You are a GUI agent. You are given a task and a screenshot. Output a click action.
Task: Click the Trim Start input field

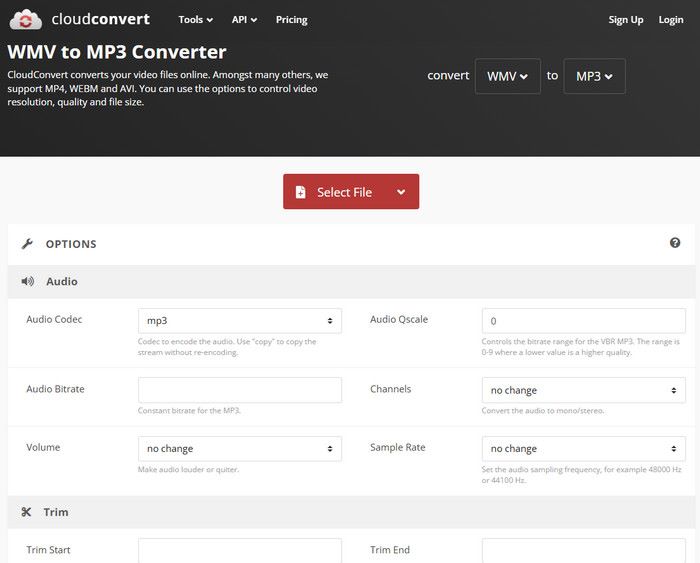(240, 550)
